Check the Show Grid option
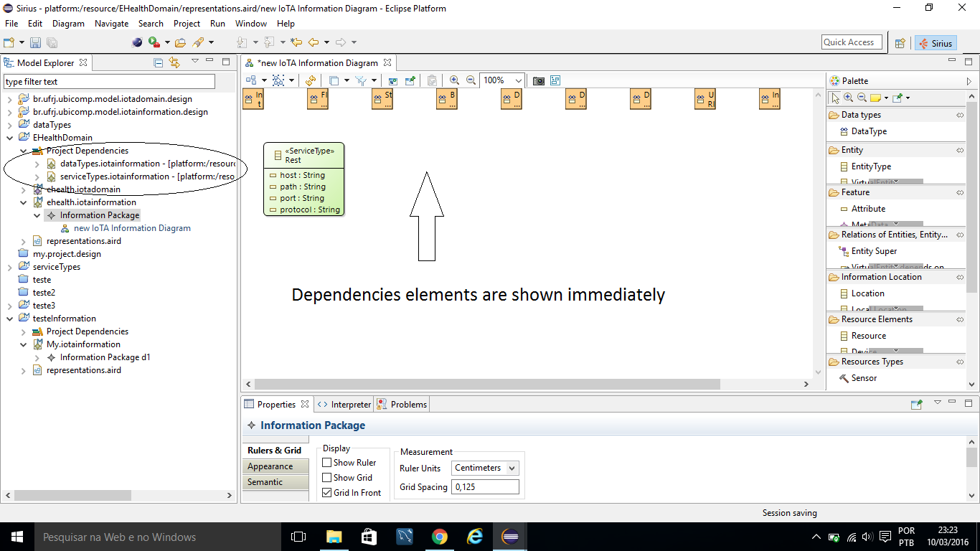The height and width of the screenshot is (551, 980). [327, 478]
